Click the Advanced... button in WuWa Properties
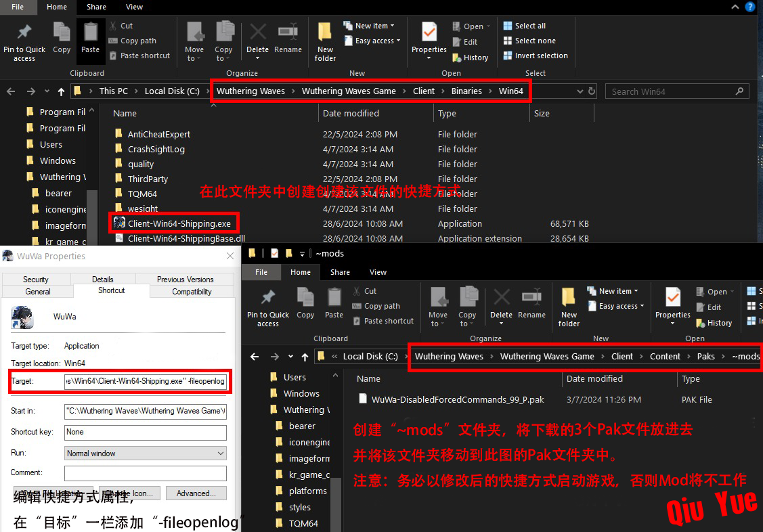This screenshot has width=763, height=532. click(196, 493)
